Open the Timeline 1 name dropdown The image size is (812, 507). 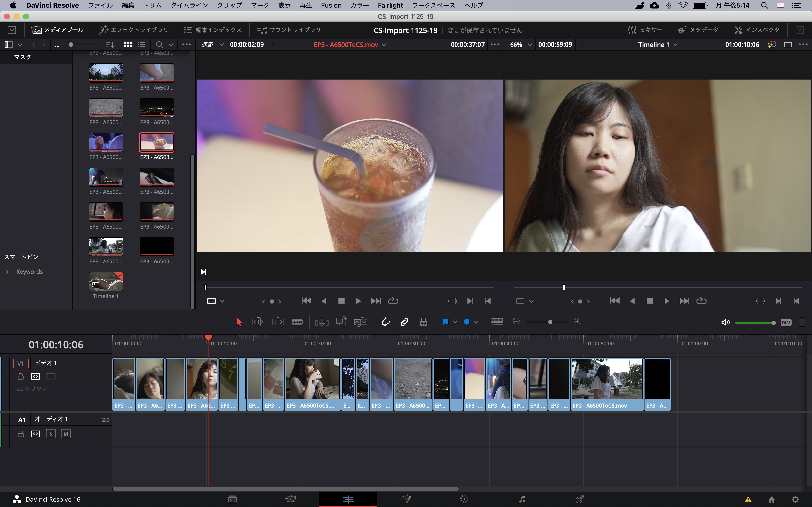click(x=675, y=45)
